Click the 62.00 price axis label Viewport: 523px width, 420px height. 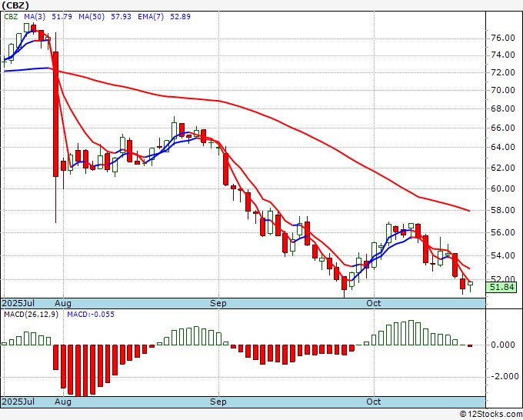503,168
